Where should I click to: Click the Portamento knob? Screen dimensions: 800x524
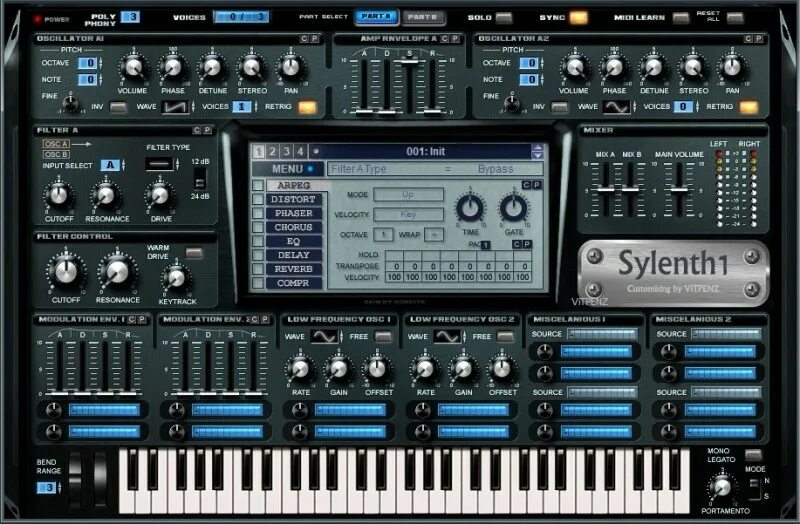722,488
